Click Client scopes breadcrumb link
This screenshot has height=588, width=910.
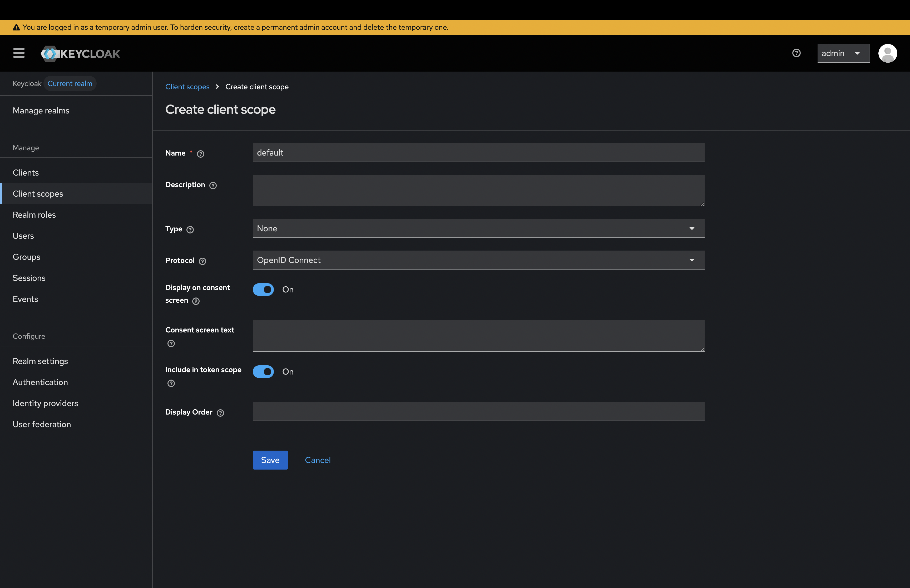click(x=187, y=87)
